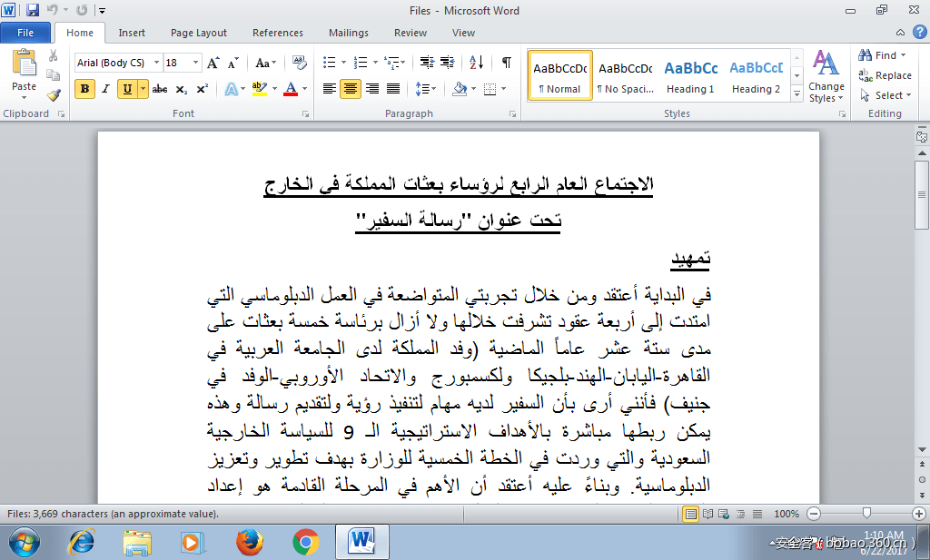This screenshot has width=930, height=560.
Task: Apply strikethrough formatting
Action: tap(160, 90)
